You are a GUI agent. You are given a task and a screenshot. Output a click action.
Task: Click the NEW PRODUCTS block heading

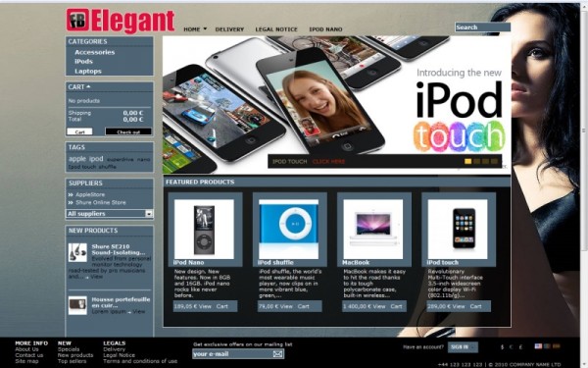click(93, 231)
